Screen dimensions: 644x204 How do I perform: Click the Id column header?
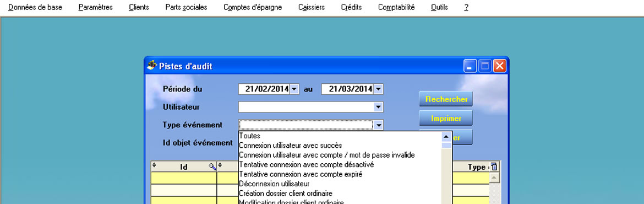[184, 167]
